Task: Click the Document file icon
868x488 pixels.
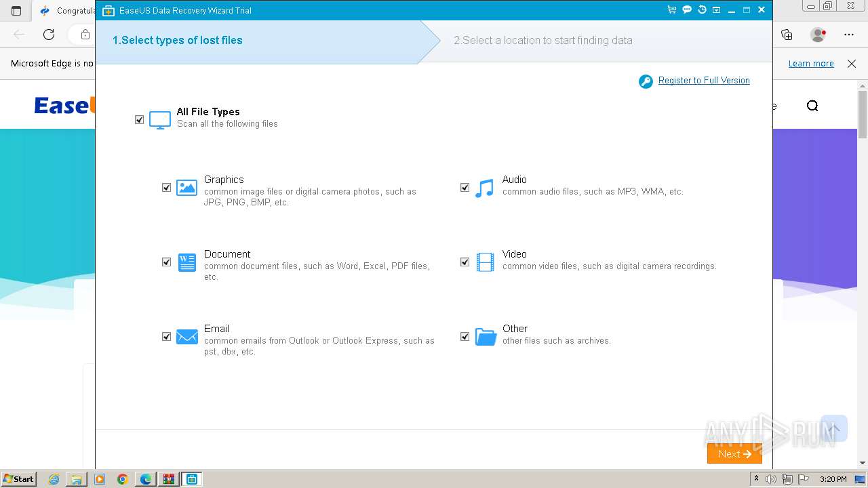Action: [x=186, y=262]
